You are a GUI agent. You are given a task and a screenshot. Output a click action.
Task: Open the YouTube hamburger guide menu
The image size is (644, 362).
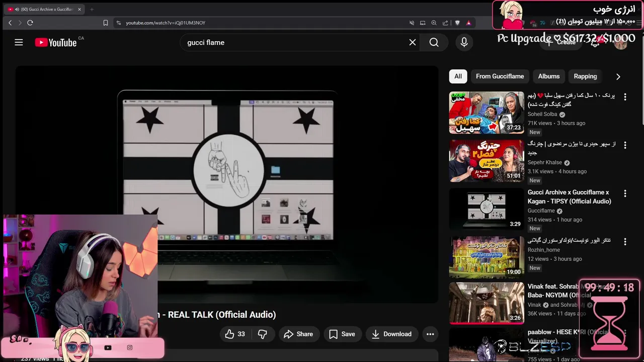pyautogui.click(x=19, y=42)
